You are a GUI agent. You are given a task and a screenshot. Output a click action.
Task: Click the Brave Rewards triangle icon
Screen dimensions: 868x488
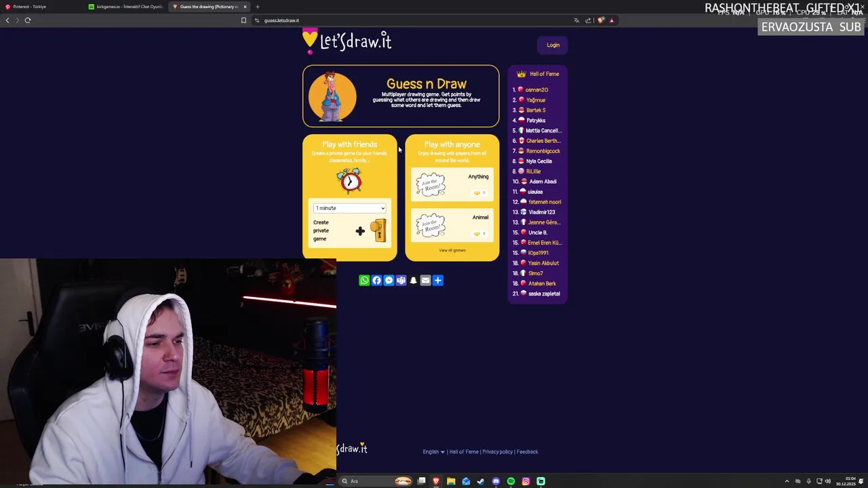[x=612, y=20]
